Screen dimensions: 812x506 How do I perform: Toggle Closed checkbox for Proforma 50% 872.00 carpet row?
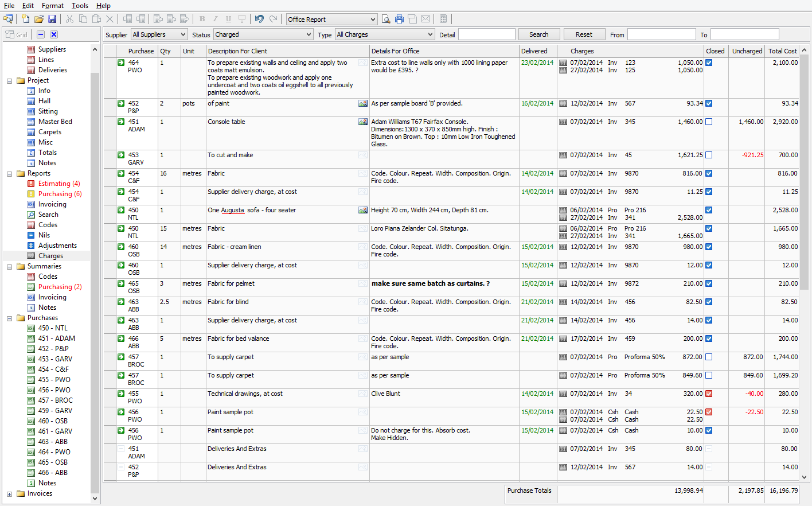pyautogui.click(x=709, y=357)
